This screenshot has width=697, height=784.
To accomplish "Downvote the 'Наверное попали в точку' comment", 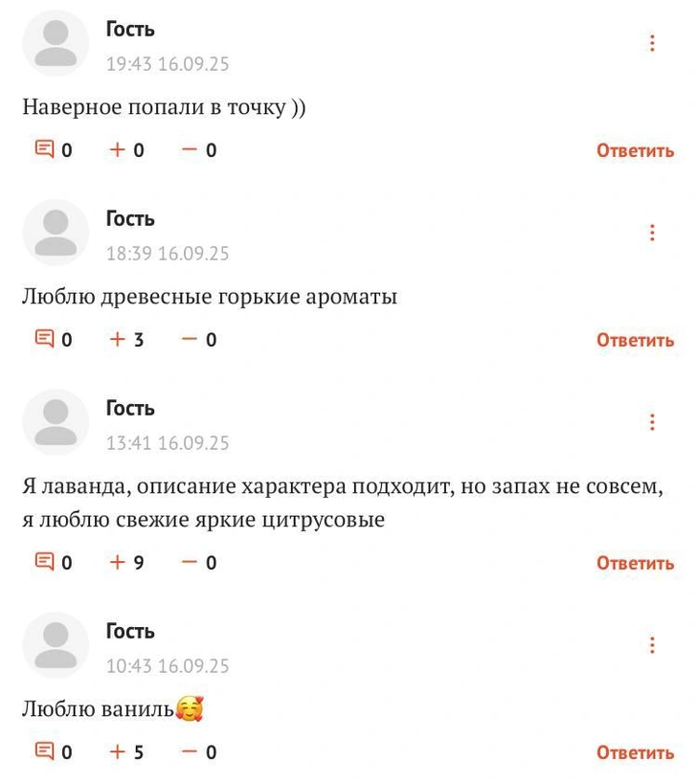I will [x=190, y=150].
